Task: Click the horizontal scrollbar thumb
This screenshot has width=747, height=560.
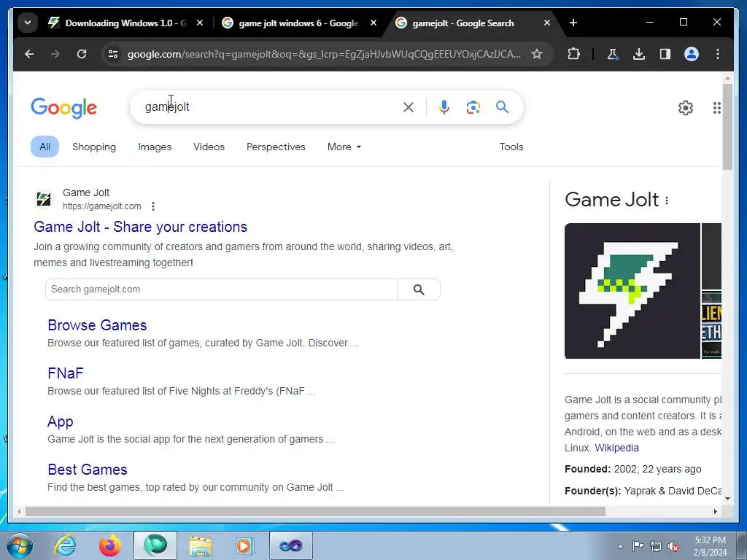Action: coord(315,511)
